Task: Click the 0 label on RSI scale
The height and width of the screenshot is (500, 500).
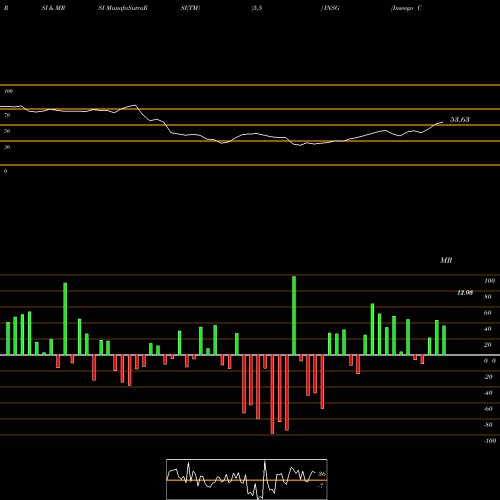Action: [x=5, y=171]
